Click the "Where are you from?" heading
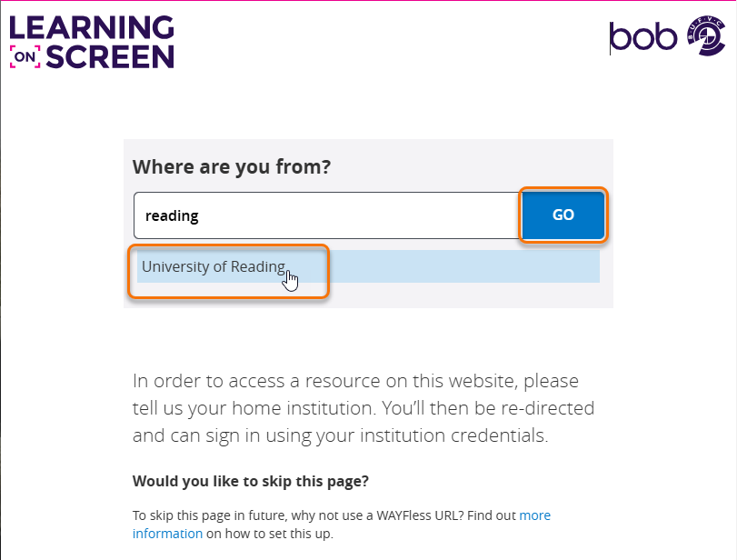Screen dimensions: 737x560 (x=232, y=167)
